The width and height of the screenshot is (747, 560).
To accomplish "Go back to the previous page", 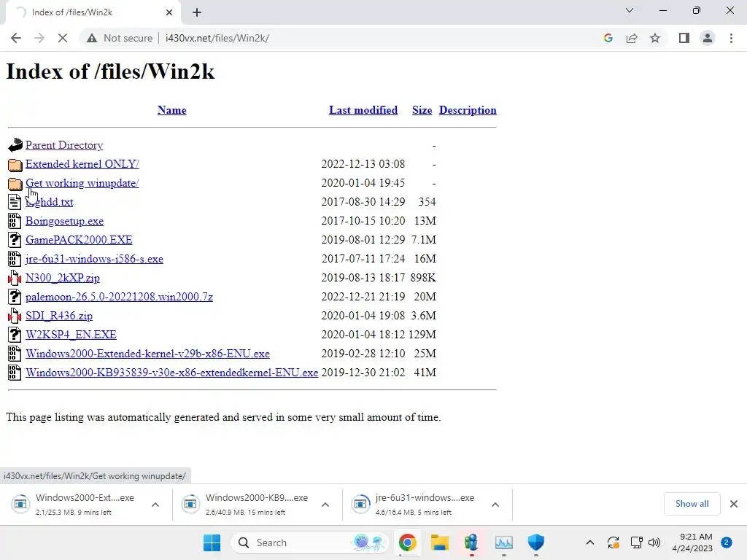I will pos(16,38).
